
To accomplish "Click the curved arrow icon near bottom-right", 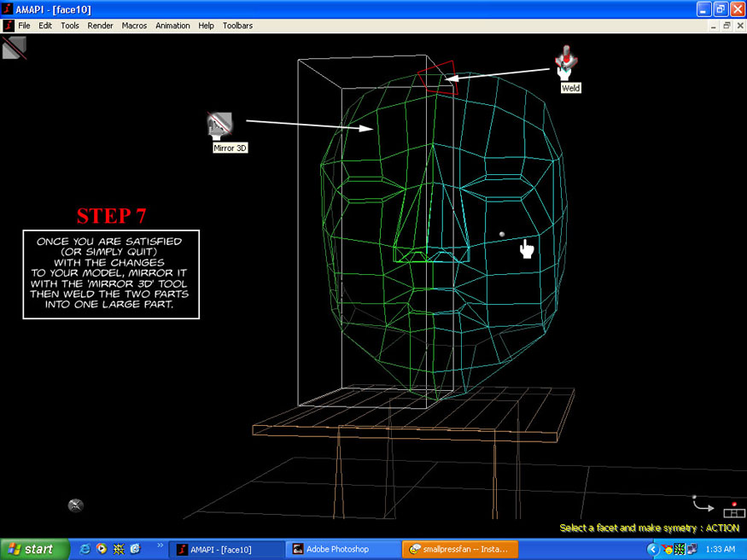I will (x=703, y=505).
